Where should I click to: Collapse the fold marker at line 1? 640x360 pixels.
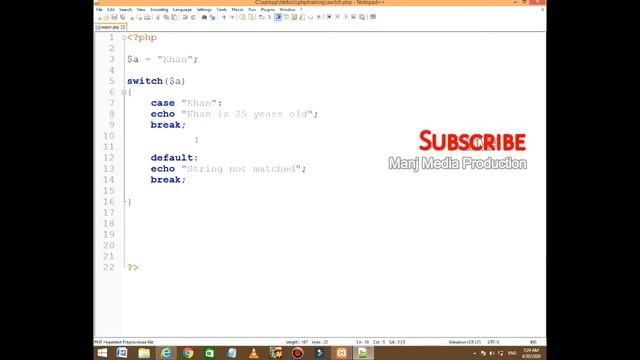coord(124,38)
